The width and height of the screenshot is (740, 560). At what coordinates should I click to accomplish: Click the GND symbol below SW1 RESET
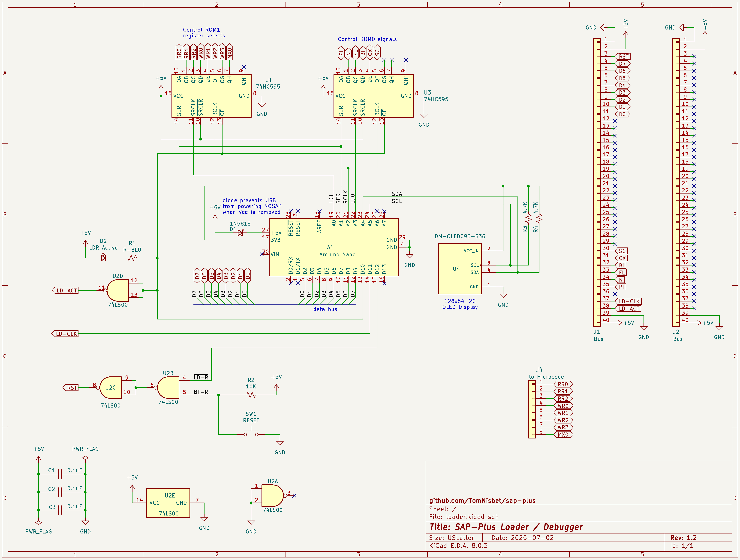coord(280,443)
